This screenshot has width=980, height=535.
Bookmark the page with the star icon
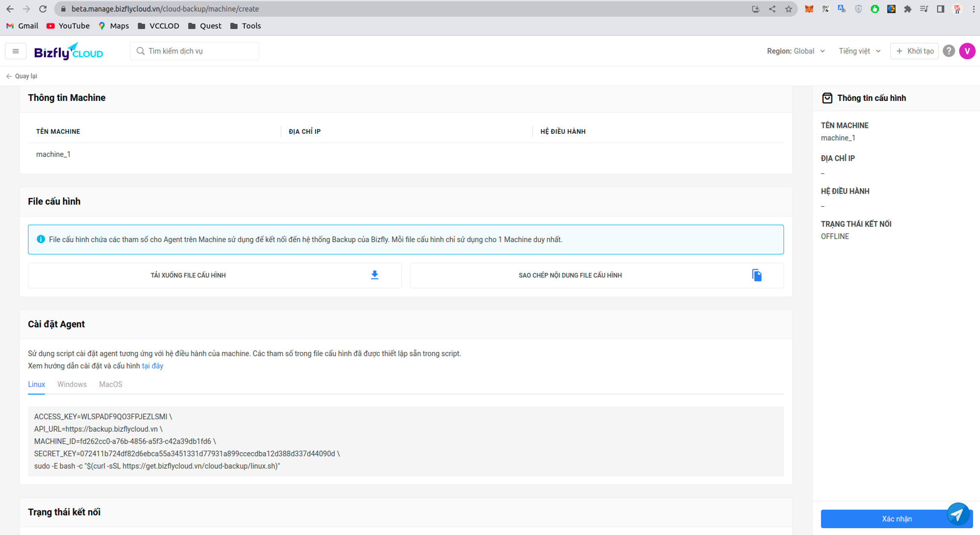789,8
